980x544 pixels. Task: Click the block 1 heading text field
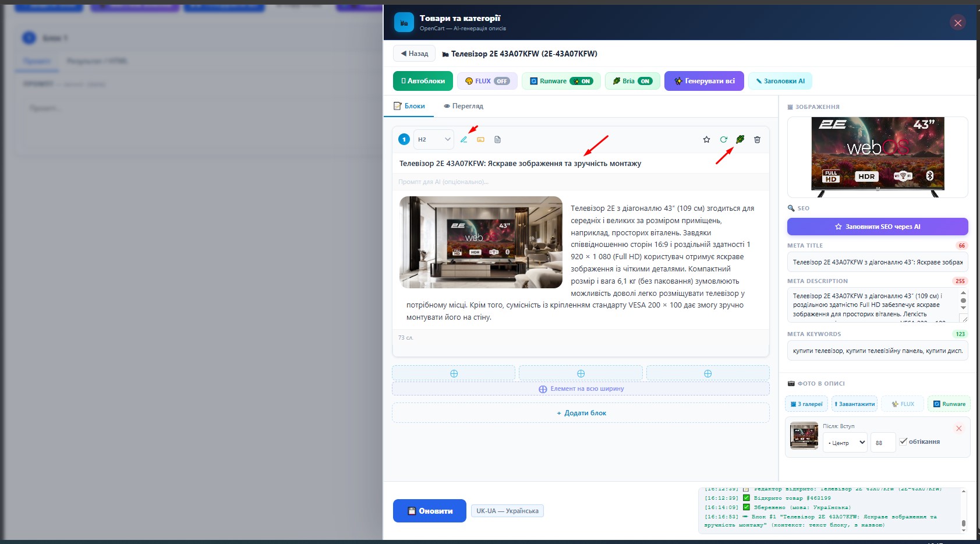click(581, 164)
